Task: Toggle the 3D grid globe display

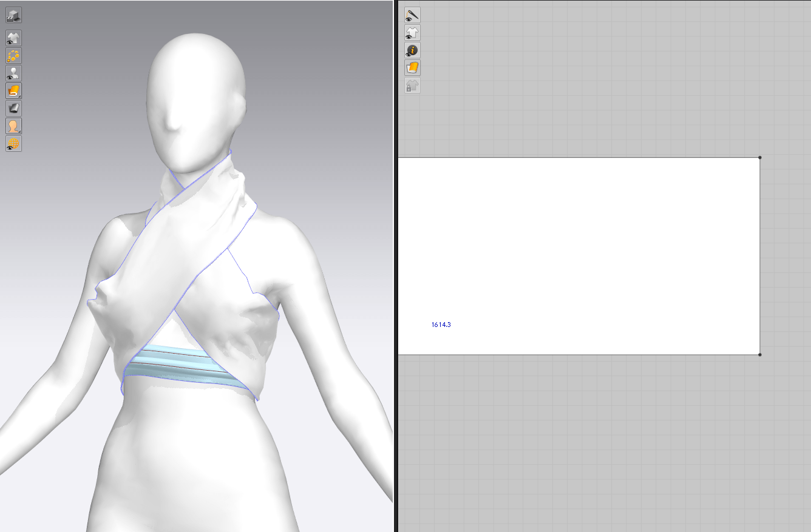Action: click(x=13, y=144)
